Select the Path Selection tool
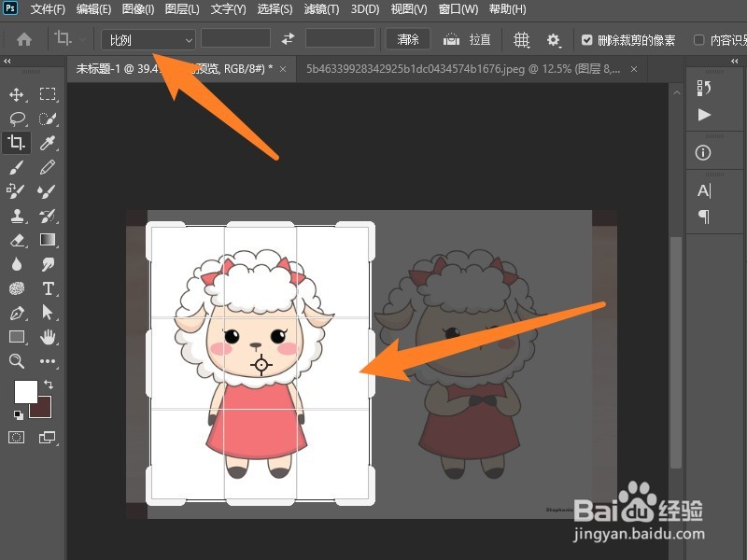 tap(48, 313)
